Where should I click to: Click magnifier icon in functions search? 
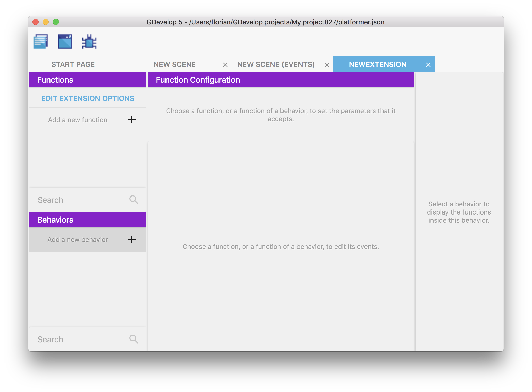(134, 200)
